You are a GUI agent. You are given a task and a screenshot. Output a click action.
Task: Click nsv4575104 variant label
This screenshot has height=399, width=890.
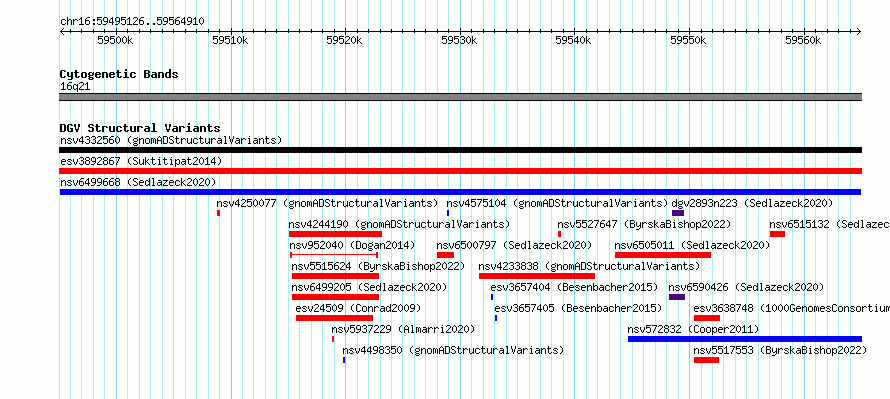557,203
